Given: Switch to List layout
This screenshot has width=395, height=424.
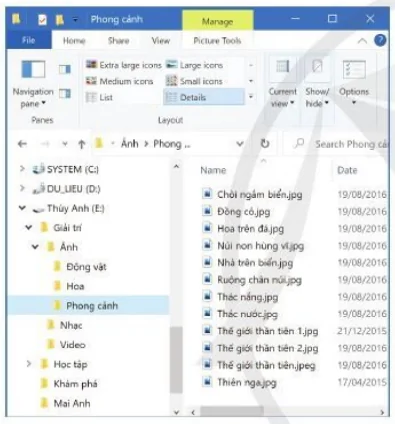Looking at the screenshot, I should (x=99, y=97).
